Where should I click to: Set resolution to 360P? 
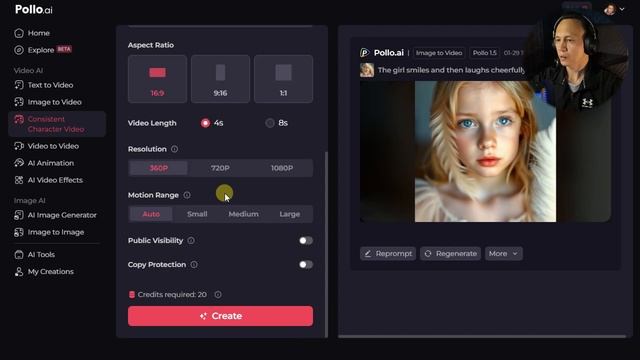coord(158,168)
